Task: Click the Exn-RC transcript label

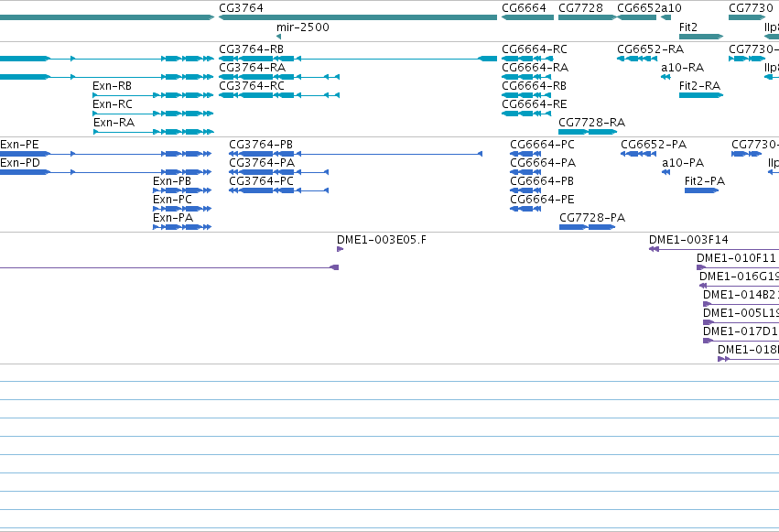Action: pyautogui.click(x=113, y=104)
